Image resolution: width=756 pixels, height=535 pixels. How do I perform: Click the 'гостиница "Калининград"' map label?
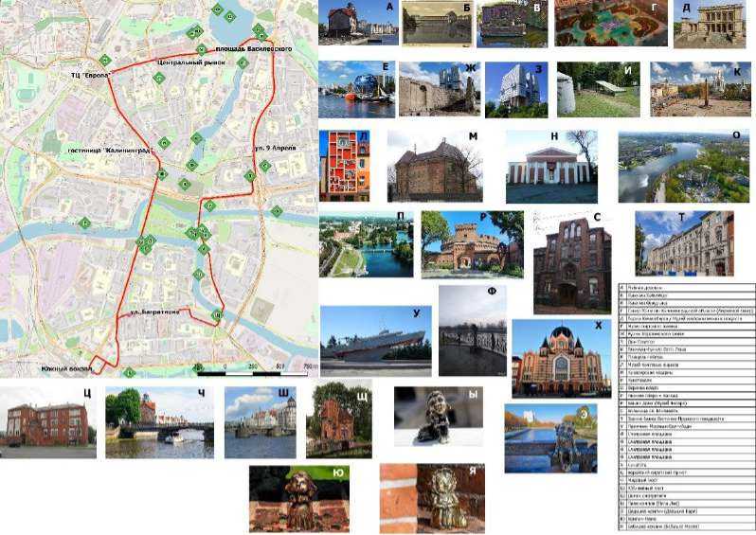tap(109, 151)
